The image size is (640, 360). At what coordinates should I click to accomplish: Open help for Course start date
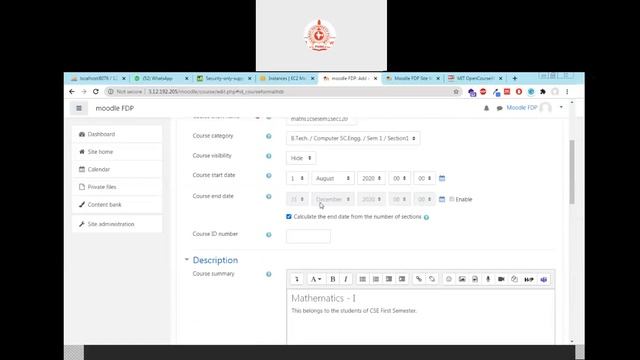[269, 176]
